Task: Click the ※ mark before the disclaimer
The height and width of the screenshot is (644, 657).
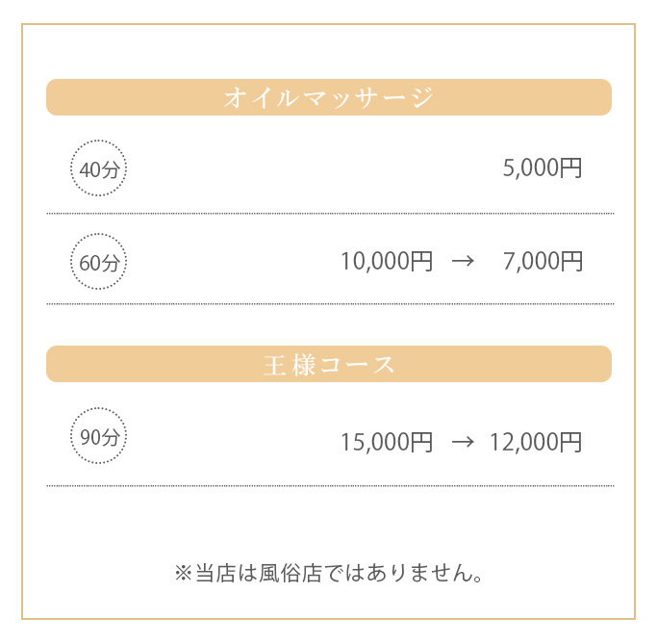Action: (184, 574)
